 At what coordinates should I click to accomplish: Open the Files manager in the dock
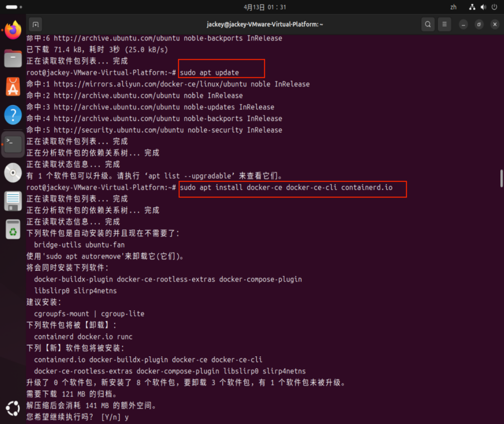pos(13,58)
